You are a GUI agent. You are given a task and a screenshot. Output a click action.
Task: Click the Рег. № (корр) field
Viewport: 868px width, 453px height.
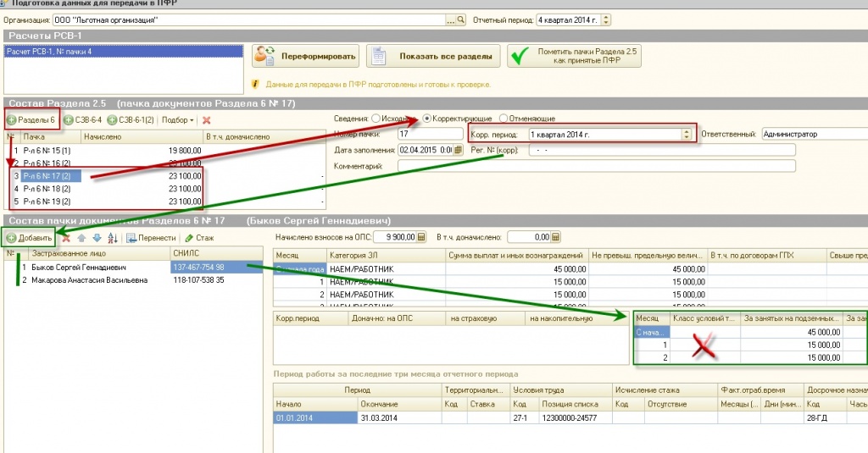pyautogui.click(x=661, y=150)
